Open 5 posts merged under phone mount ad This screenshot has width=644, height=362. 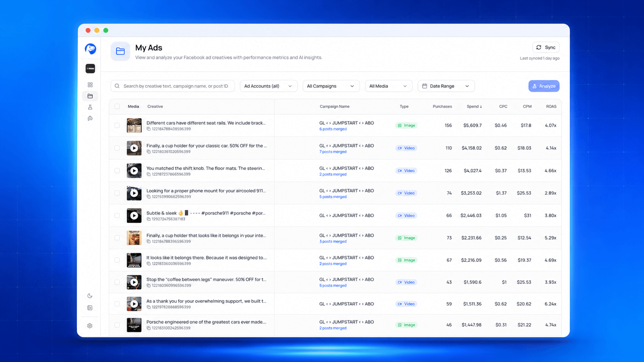tap(333, 197)
